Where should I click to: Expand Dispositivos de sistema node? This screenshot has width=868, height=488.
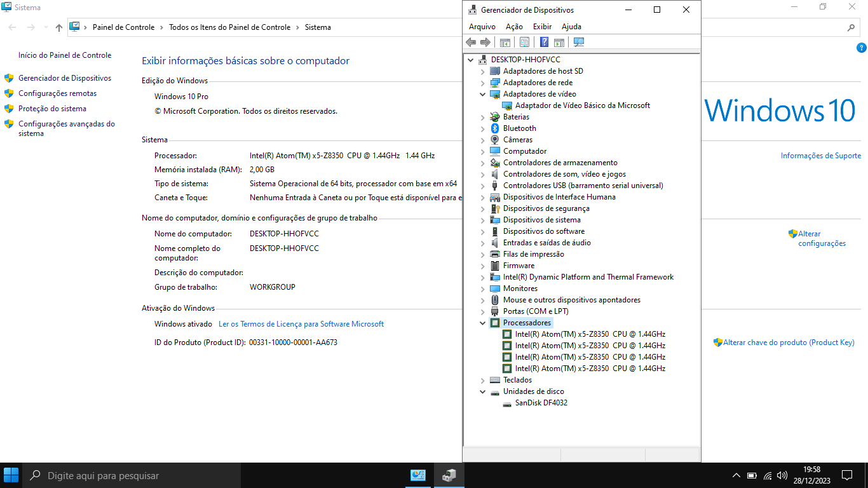click(x=483, y=220)
